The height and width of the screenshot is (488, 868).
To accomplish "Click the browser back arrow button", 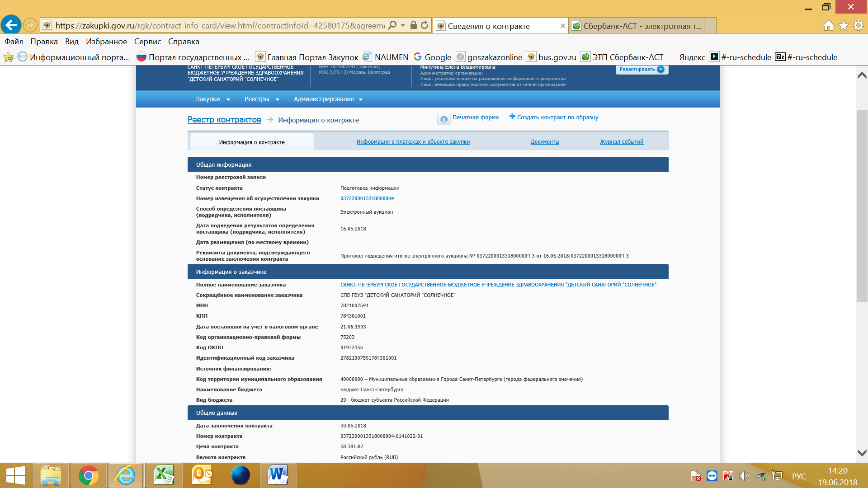I will point(11,25).
